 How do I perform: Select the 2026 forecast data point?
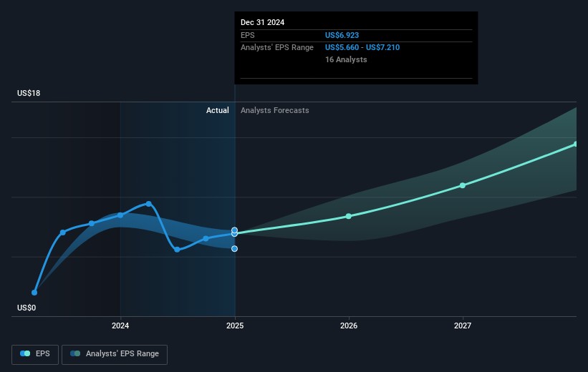pos(349,216)
